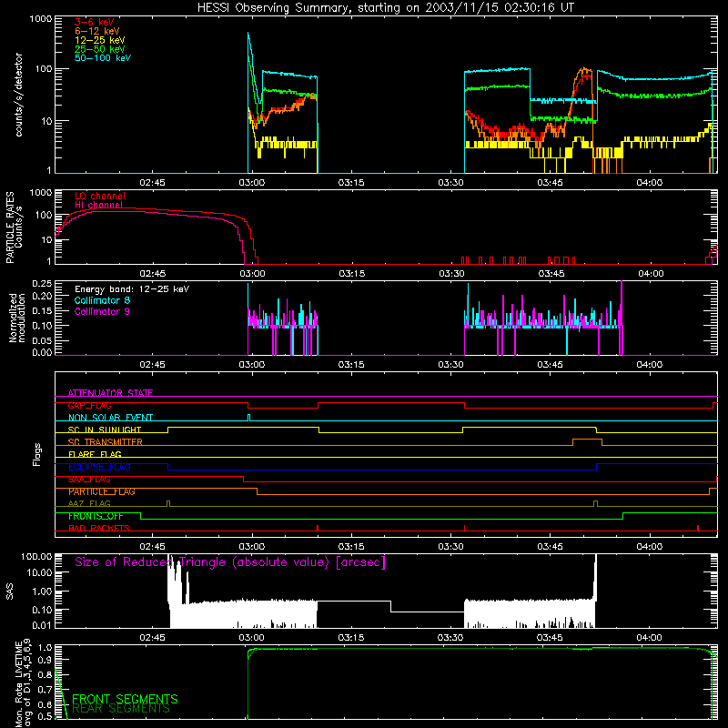Click the ATTENUATOR_STATE flag label

coord(110,393)
